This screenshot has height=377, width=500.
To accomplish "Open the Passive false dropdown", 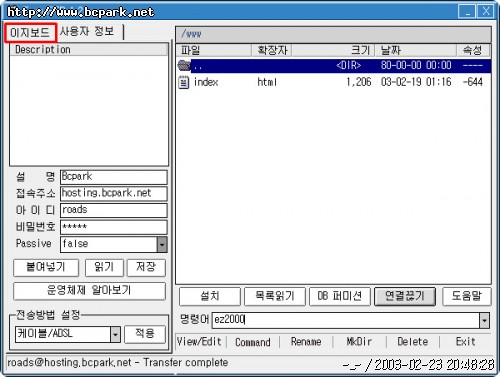I will click(162, 244).
